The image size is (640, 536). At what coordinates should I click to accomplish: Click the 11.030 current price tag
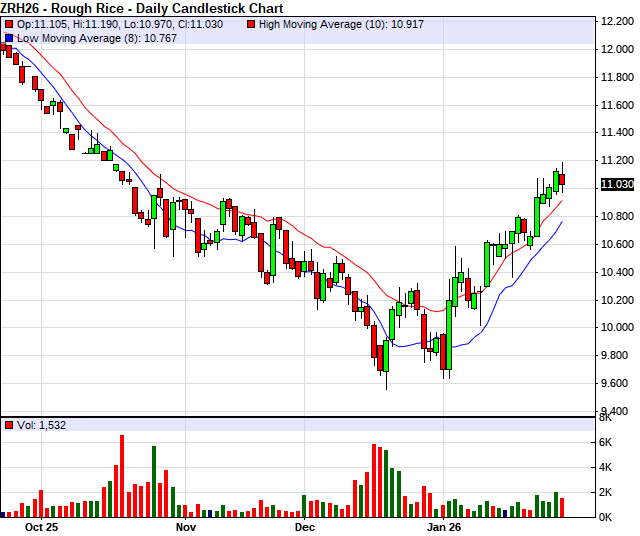[615, 185]
